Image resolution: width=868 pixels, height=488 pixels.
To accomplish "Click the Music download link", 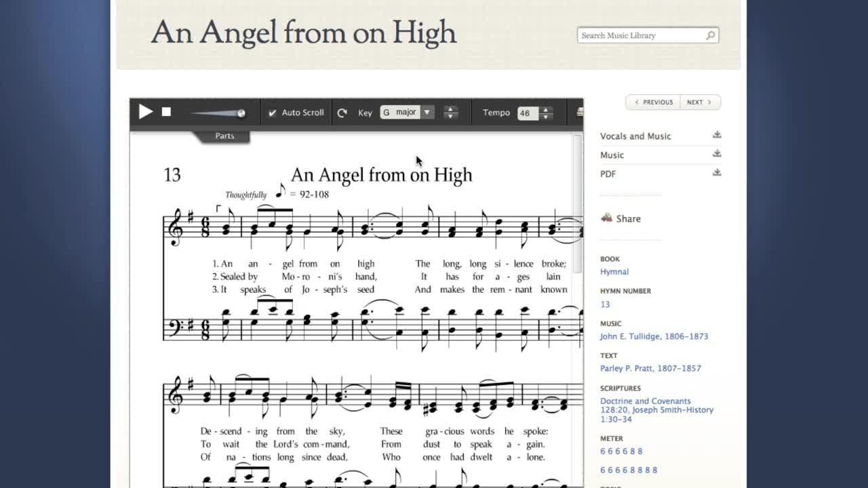I will pos(612,155).
